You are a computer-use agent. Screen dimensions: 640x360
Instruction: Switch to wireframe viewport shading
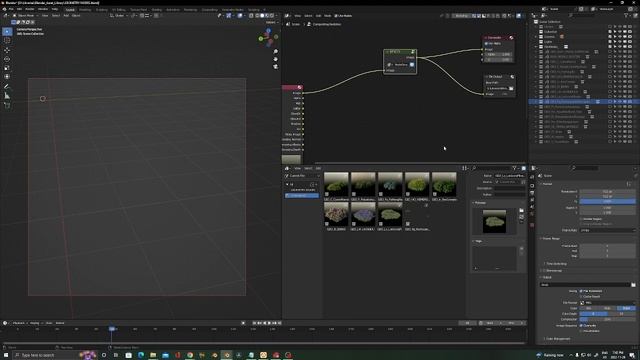[x=258, y=16]
